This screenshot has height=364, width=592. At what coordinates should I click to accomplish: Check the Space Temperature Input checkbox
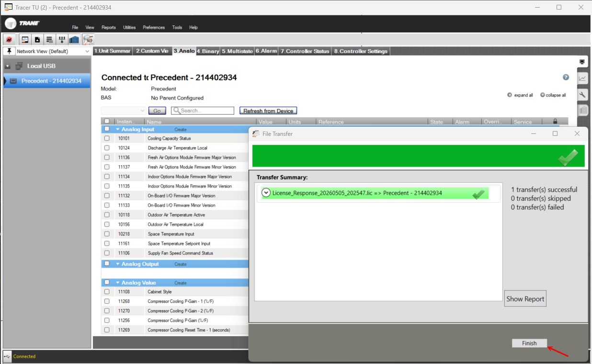(x=107, y=234)
